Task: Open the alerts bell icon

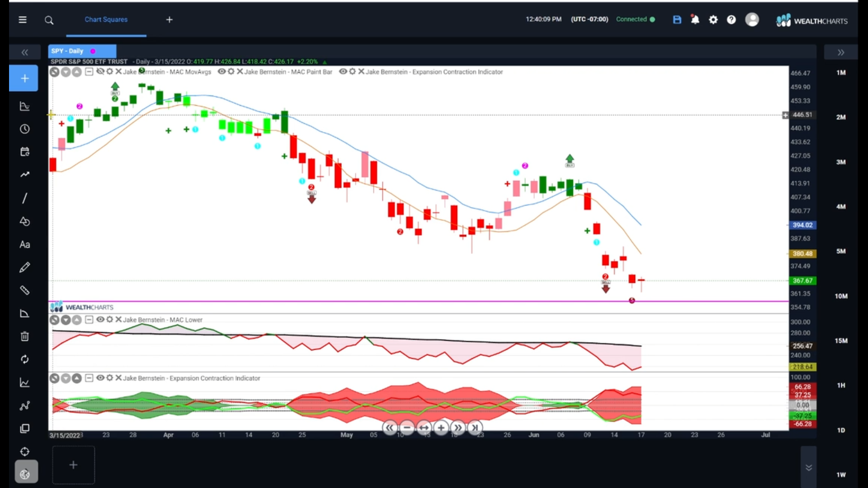Action: (x=695, y=19)
